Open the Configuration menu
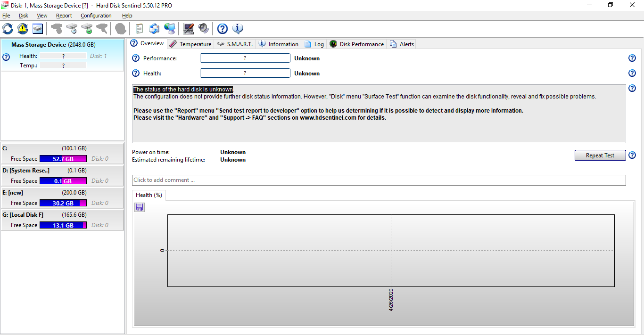The width and height of the screenshot is (644, 335). click(x=96, y=16)
